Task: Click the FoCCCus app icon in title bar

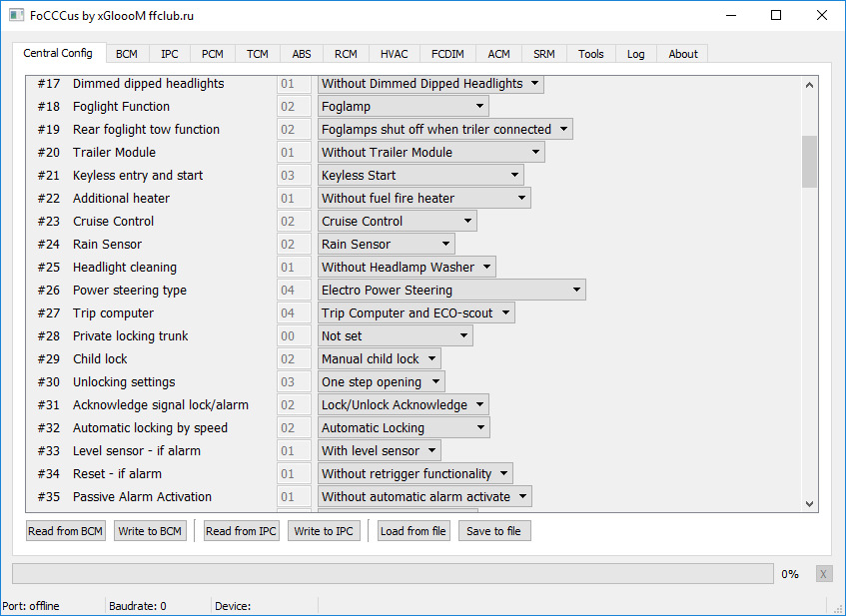Action: coord(15,15)
